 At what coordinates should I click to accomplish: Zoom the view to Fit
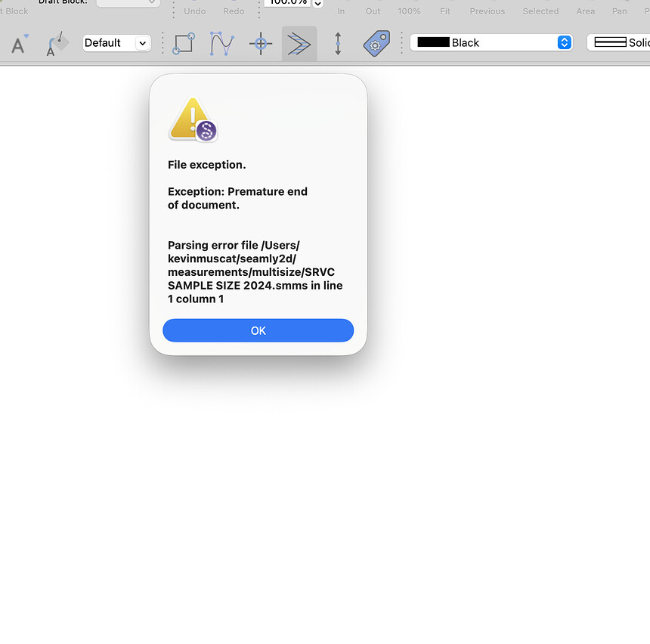coord(445,11)
